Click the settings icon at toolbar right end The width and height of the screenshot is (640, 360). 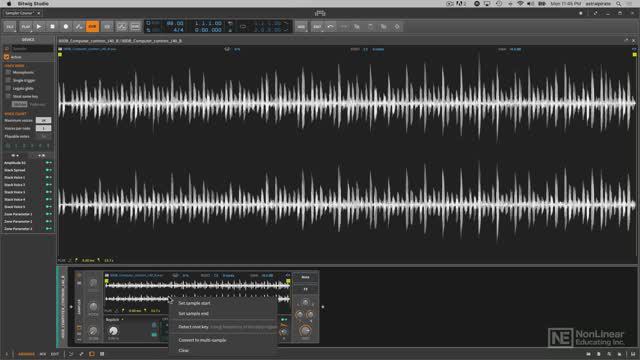pyautogui.click(x=397, y=27)
